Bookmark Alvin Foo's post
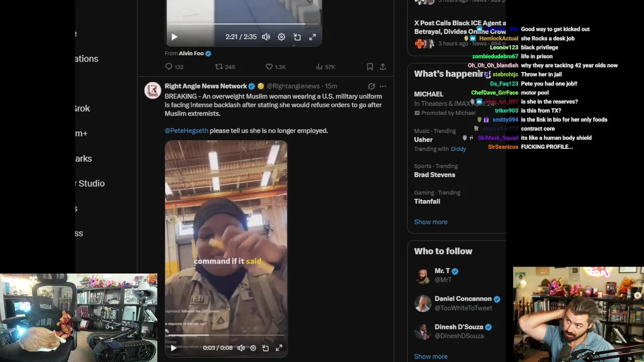The image size is (644, 362). 370,66
